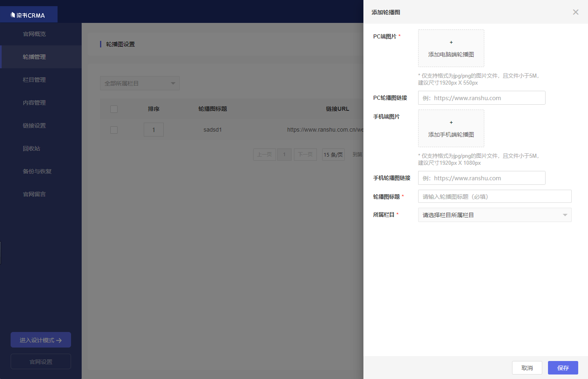Click the sort order field showing 1

[154, 130]
